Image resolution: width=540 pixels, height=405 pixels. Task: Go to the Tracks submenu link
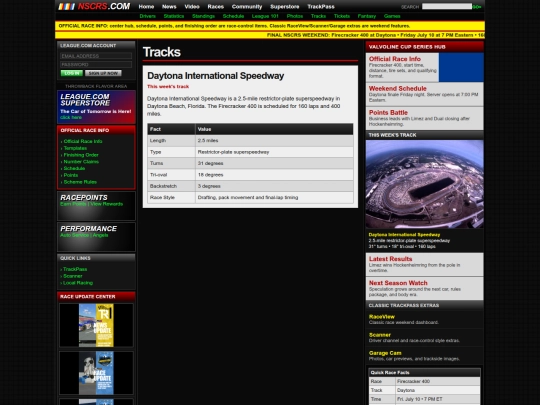click(x=318, y=16)
